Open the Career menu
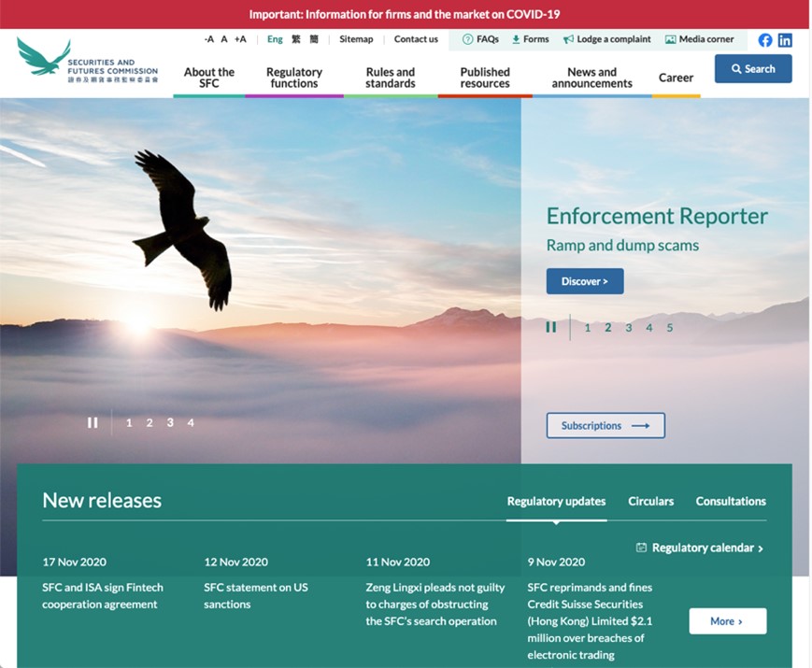Viewport: 812px width, 668px height. 676,78
